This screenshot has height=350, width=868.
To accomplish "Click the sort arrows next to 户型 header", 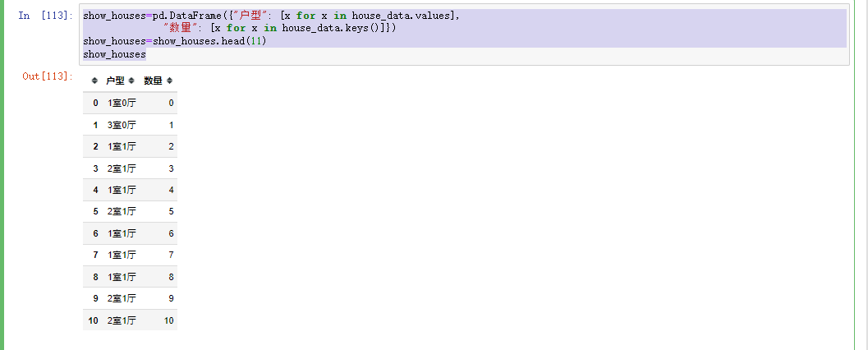I will click(x=131, y=81).
